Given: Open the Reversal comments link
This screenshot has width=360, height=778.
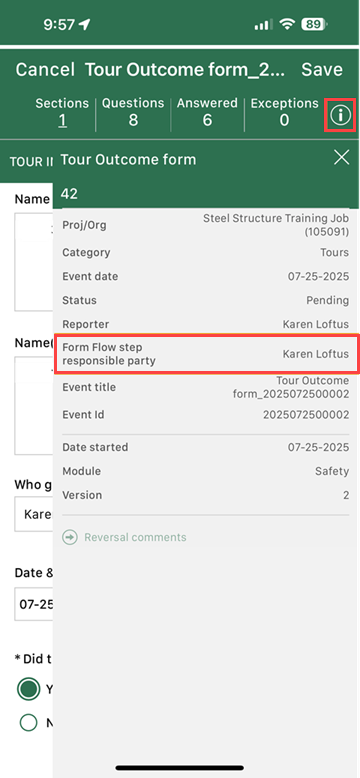Looking at the screenshot, I should pos(135,537).
